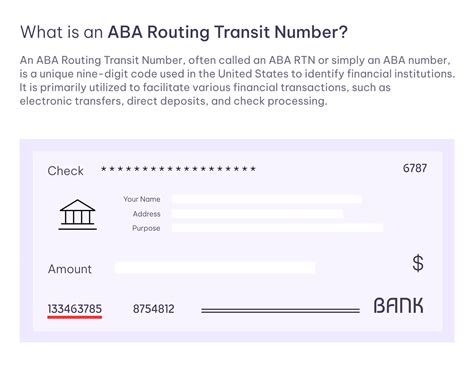474x369 pixels.
Task: Click the Your Name label
Action: coord(142,199)
